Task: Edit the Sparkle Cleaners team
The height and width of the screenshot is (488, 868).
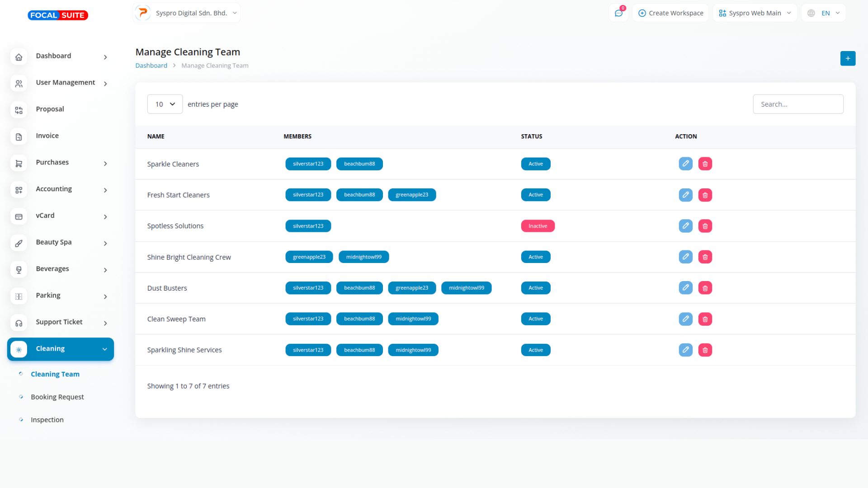Action: pyautogui.click(x=685, y=164)
